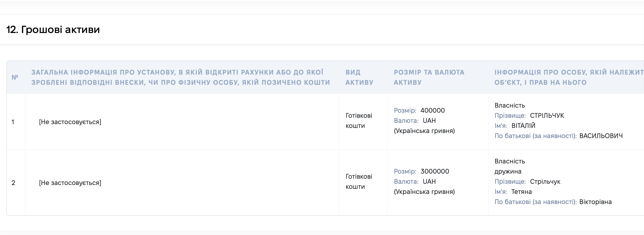The width and height of the screenshot is (644, 235).
Task: Click '[Не застосовується]' in the first row
Action: click(70, 122)
